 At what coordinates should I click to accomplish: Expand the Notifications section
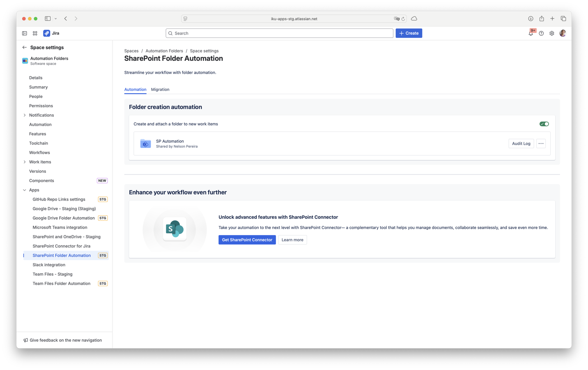(25, 115)
